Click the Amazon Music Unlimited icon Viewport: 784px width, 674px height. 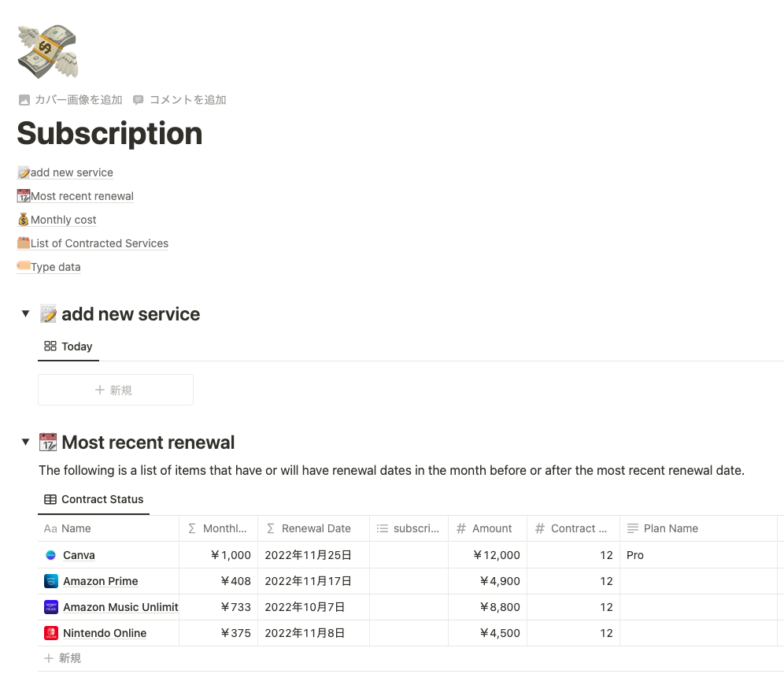pyautogui.click(x=50, y=607)
